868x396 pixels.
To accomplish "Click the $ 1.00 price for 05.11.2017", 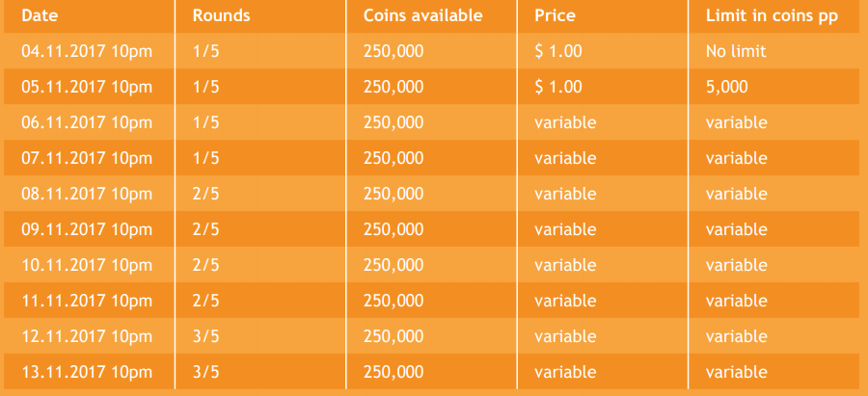I will point(558,87).
